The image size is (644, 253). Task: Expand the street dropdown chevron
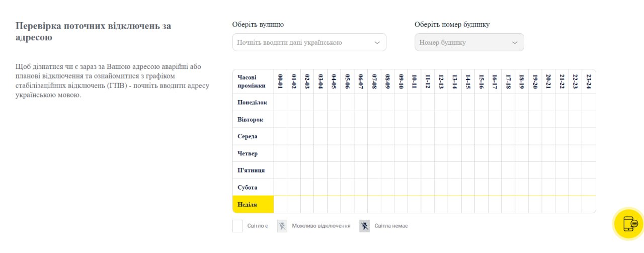pyautogui.click(x=377, y=43)
